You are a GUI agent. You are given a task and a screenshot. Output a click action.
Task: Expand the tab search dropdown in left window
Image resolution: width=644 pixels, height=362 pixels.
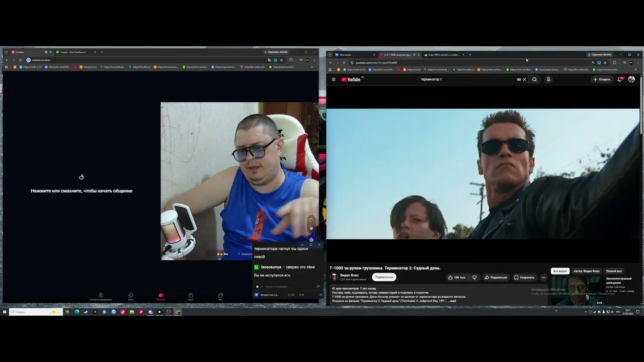pyautogui.click(x=6, y=52)
